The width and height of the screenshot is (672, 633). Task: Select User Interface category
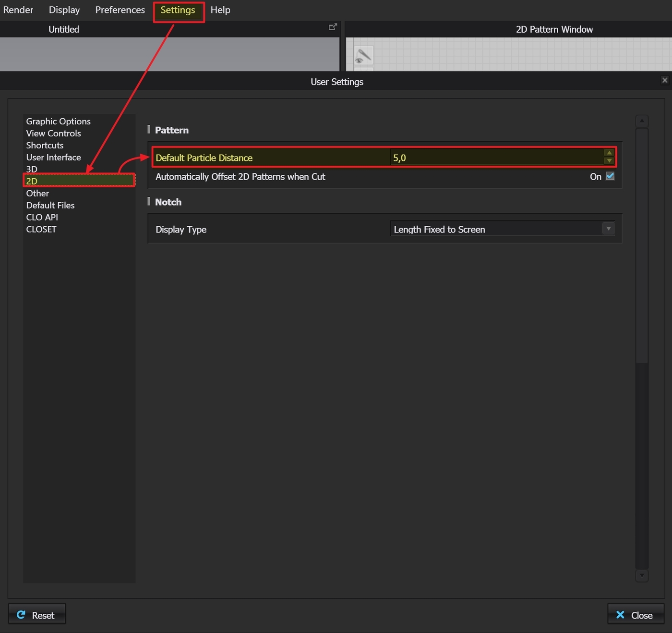(x=54, y=158)
